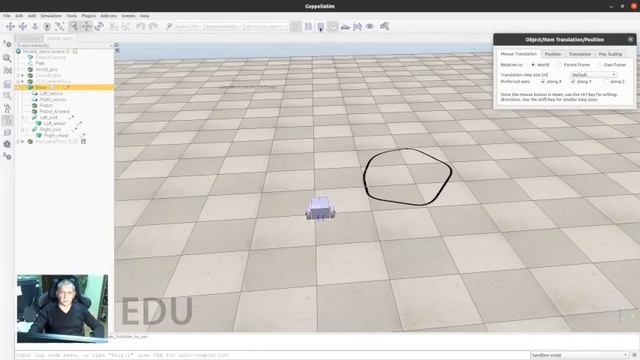Uncheck the along Y checkbox

pyautogui.click(x=573, y=82)
